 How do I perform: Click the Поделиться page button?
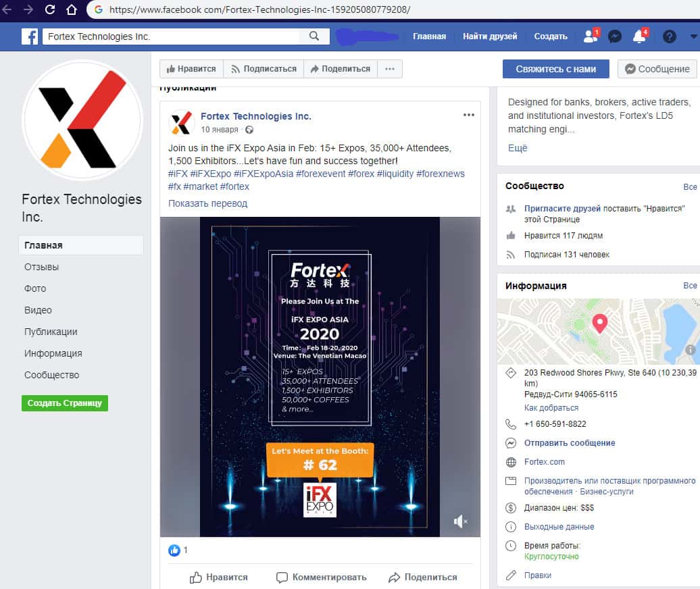[340, 69]
